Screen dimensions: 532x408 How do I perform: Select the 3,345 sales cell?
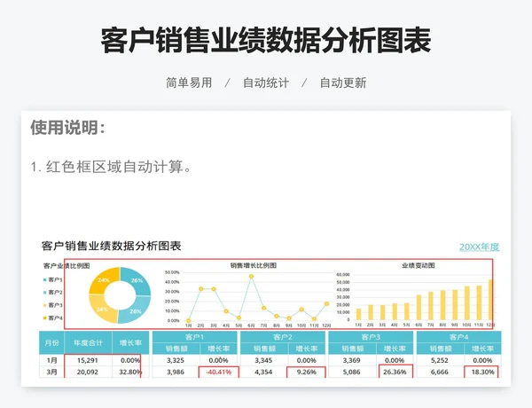tap(263, 360)
